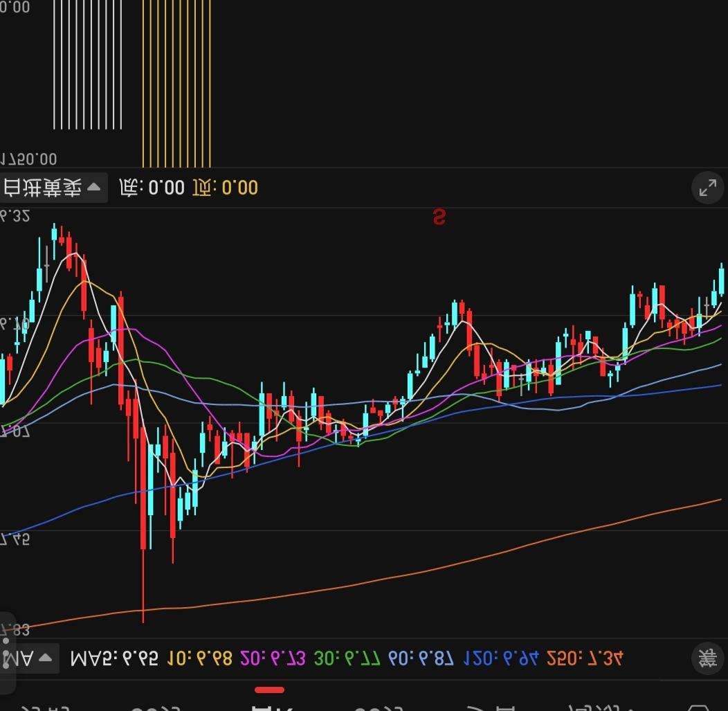Select the 1750.00 volume axis label
Image resolution: width=728 pixels, height=711 pixels.
pyautogui.click(x=28, y=160)
